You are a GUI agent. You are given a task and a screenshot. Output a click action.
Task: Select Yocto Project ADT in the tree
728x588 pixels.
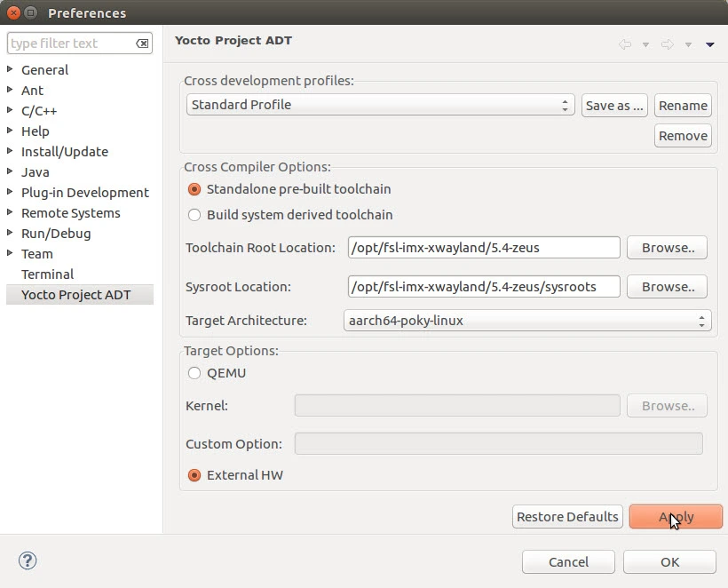75,295
